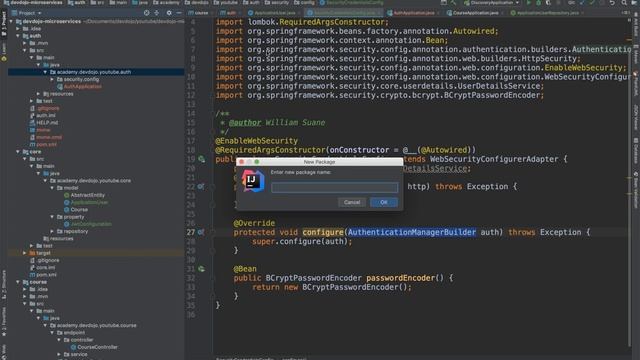Switch to the course pom editor tab
This screenshot has height=360, width=640.
pyautogui.click(x=200, y=13)
